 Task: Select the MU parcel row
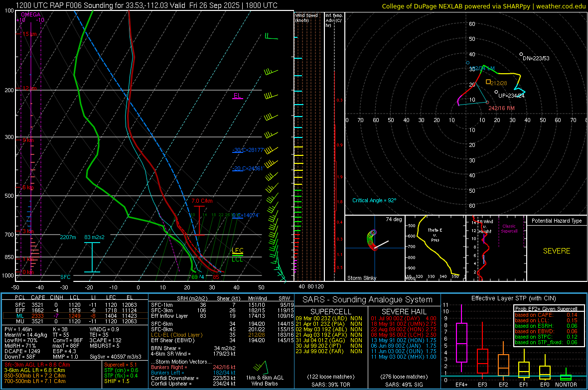76,321
